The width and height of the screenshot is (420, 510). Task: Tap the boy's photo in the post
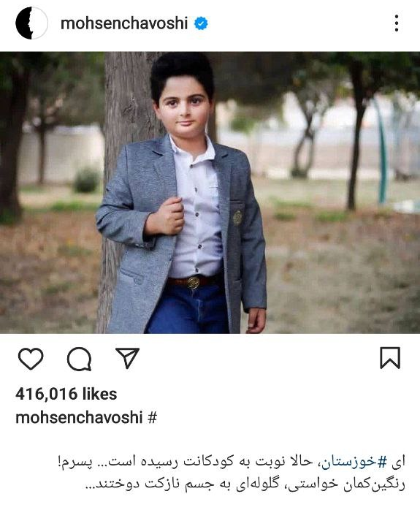pyautogui.click(x=210, y=193)
